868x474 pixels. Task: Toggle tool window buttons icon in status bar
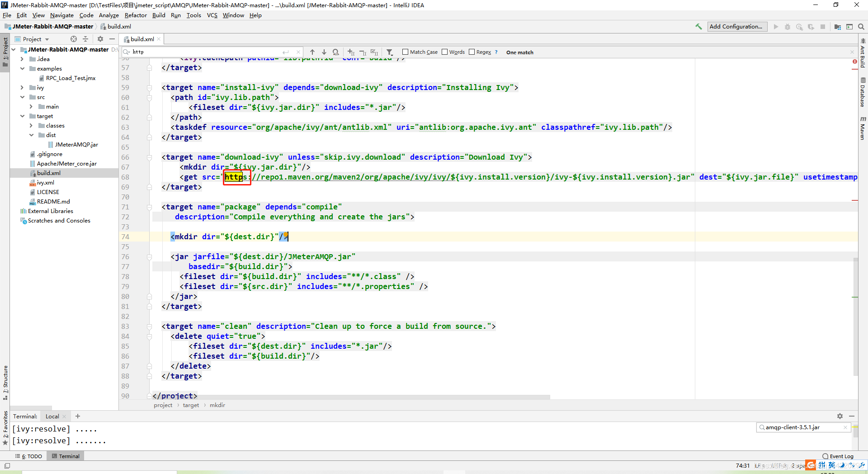coord(7,465)
